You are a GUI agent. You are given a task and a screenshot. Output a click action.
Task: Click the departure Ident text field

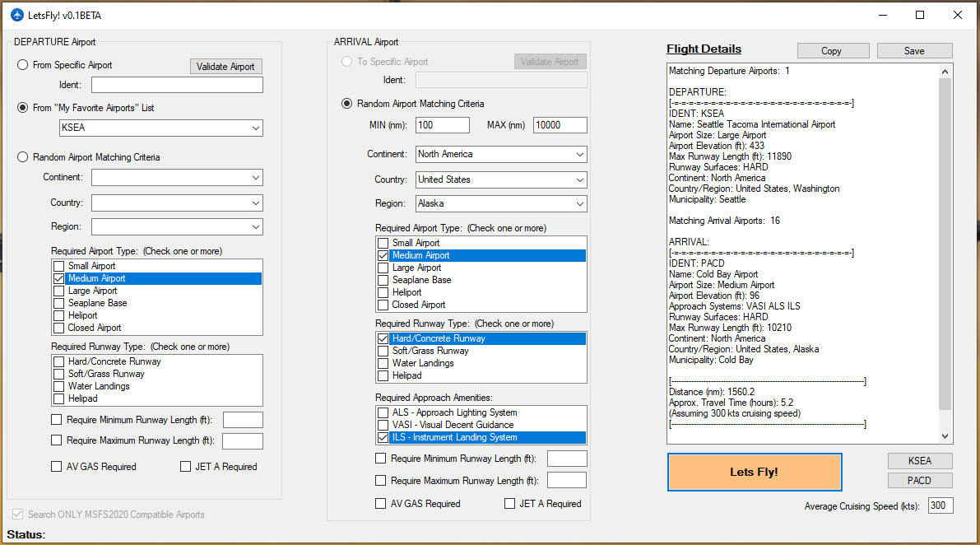pyautogui.click(x=177, y=85)
